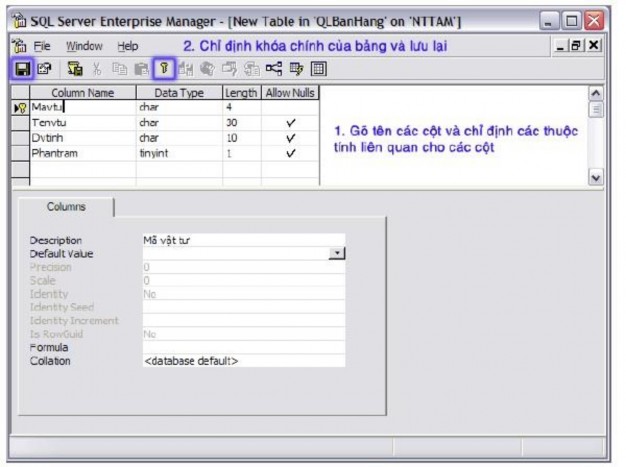Screen dimensions: 626x467
Task: Toggle Allow Nulls for Phantram row
Action: pyautogui.click(x=290, y=153)
